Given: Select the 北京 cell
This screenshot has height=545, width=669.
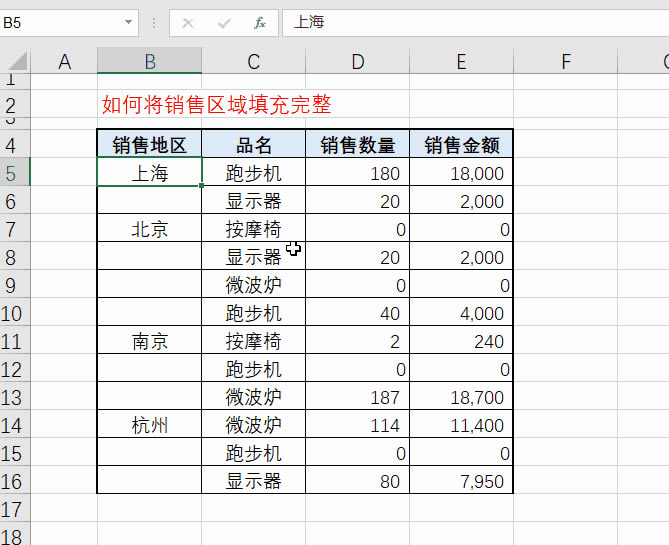Looking at the screenshot, I should 149,229.
